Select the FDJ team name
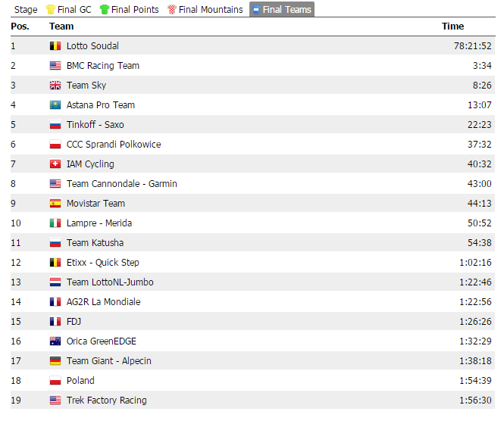504x427 pixels. click(x=74, y=321)
